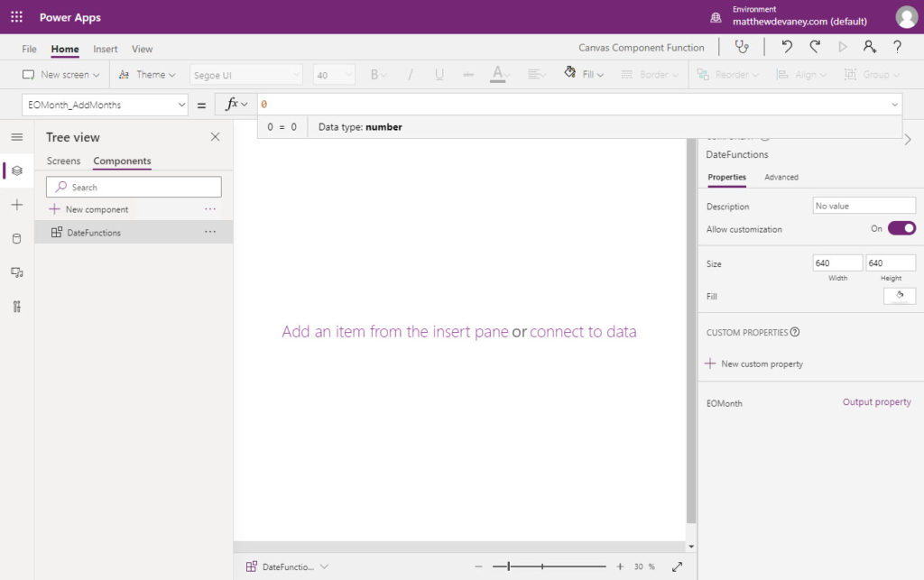Preview the app with play icon
This screenshot has width=924, height=580.
pyautogui.click(x=843, y=47)
